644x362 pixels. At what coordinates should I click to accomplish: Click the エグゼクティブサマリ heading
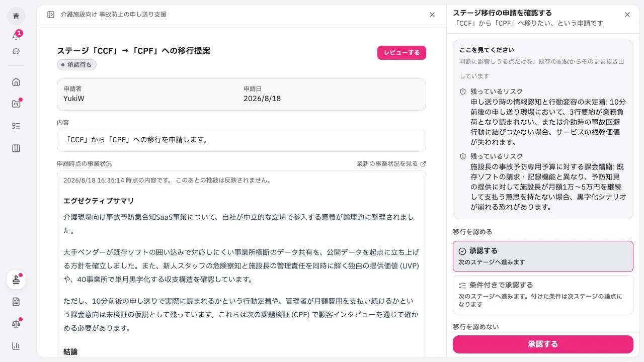[x=99, y=201]
